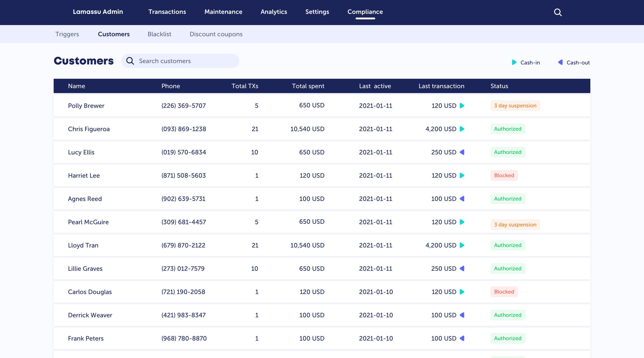644x358 pixels.
Task: Switch to the Triggers tab
Action: coord(67,34)
